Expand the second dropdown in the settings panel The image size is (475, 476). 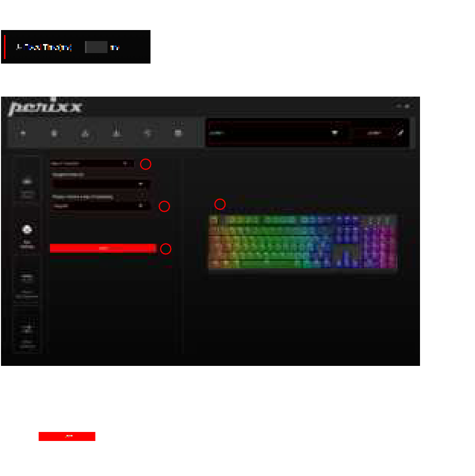[x=99, y=184]
